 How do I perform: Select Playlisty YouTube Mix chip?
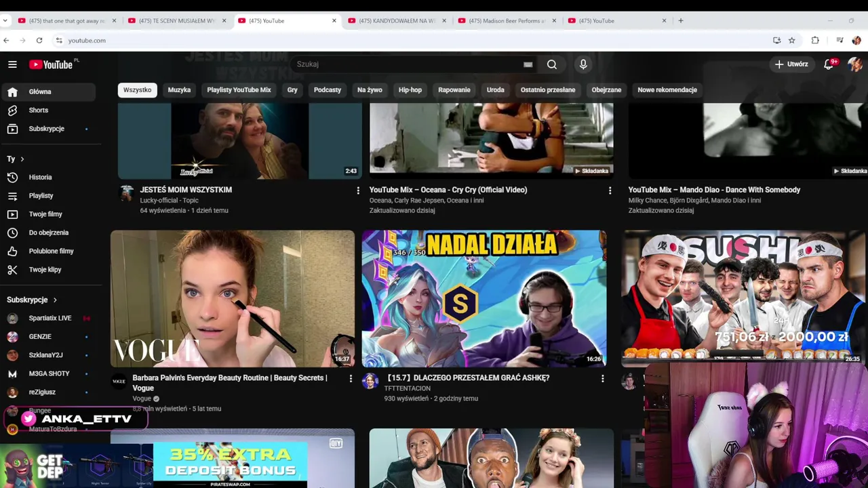(239, 89)
